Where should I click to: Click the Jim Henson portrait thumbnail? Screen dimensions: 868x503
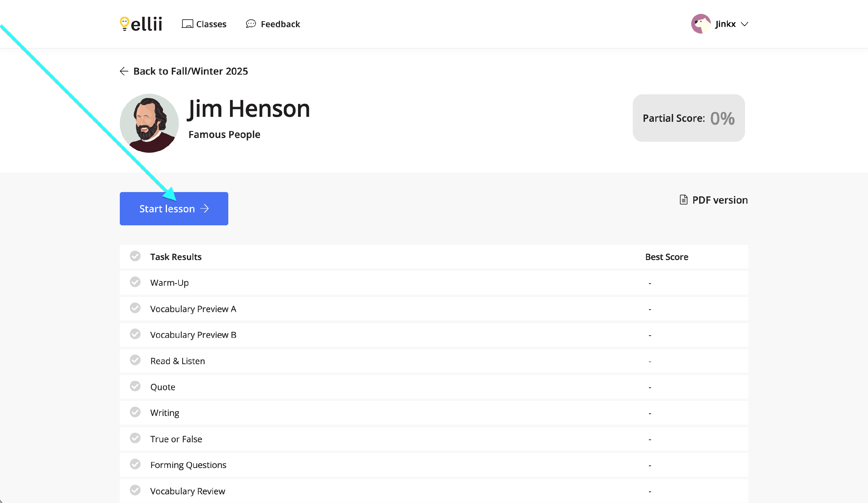tap(149, 123)
